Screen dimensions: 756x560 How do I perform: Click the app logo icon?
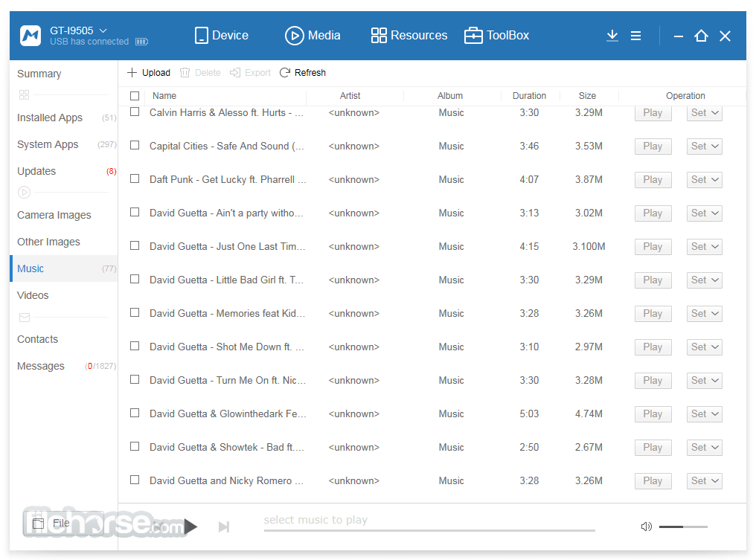tap(31, 36)
